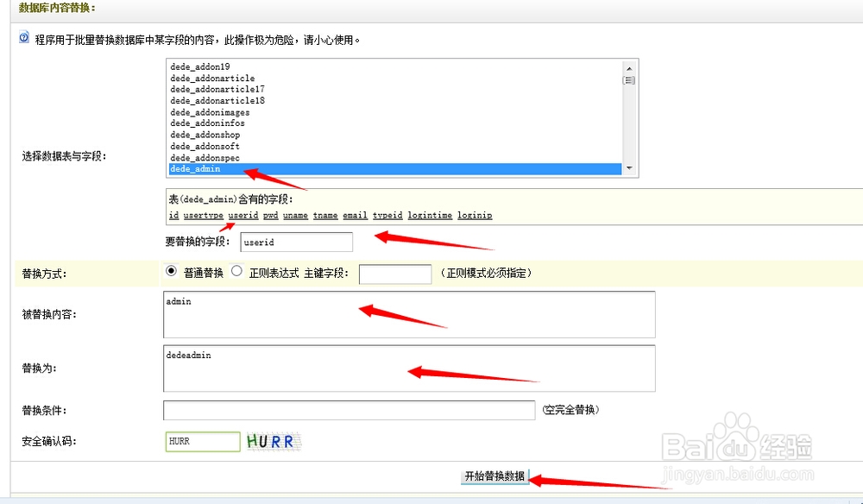Select dede_addonimages table entry
Viewport: 863px width, 504px height.
[x=394, y=112]
